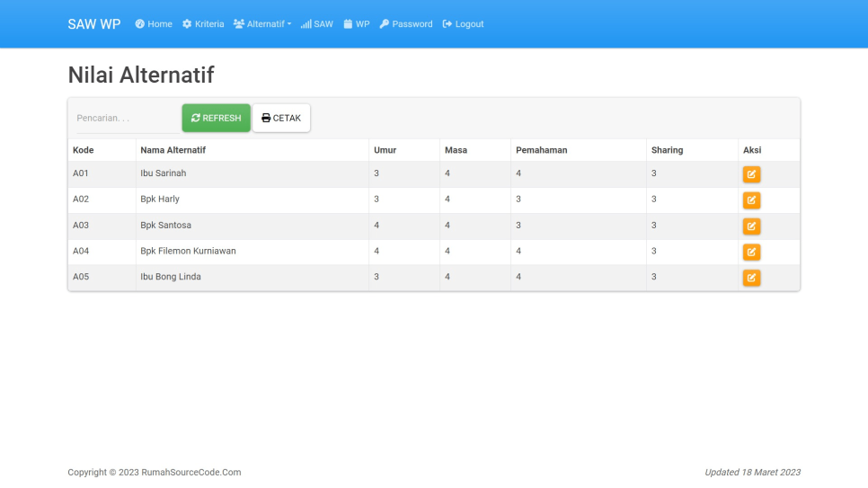Edit values for Bpk Filemon Kurniawan row
The width and height of the screenshot is (868, 488).
tap(751, 252)
